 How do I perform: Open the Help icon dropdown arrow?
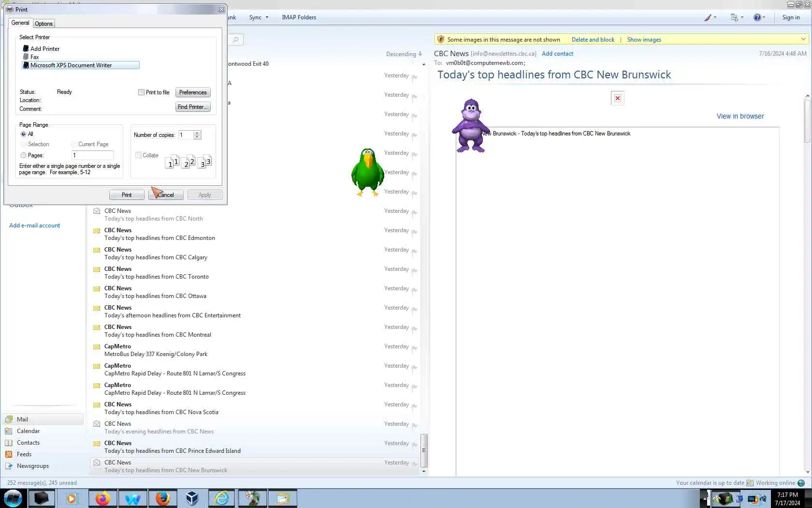tap(764, 17)
